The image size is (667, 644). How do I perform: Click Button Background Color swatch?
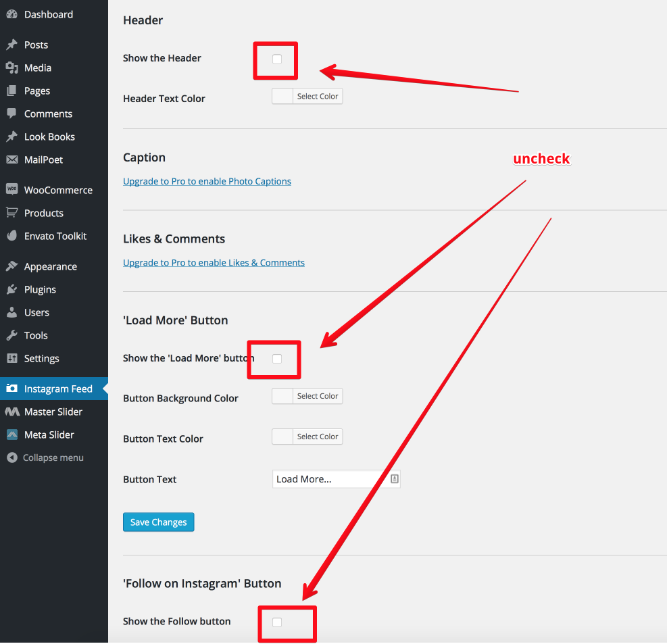282,396
